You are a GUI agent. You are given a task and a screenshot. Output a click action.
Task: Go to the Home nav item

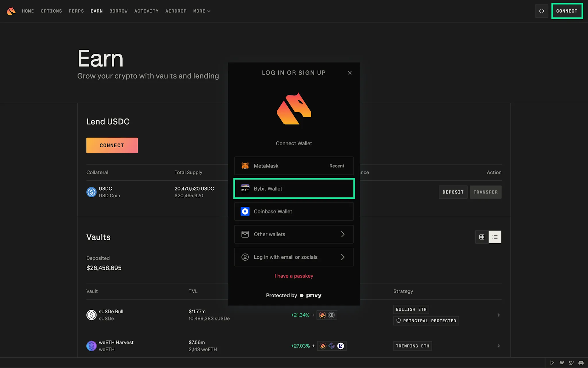[28, 11]
